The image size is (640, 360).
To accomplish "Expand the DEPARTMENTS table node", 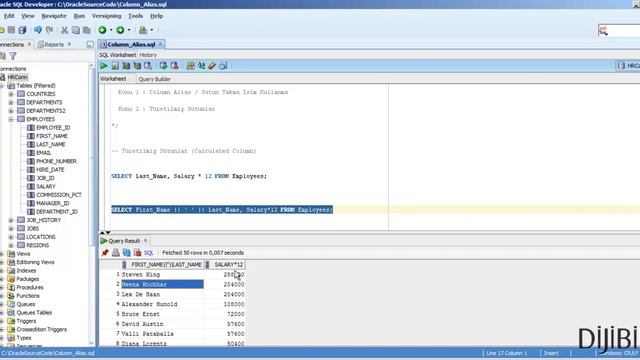I will (11, 102).
